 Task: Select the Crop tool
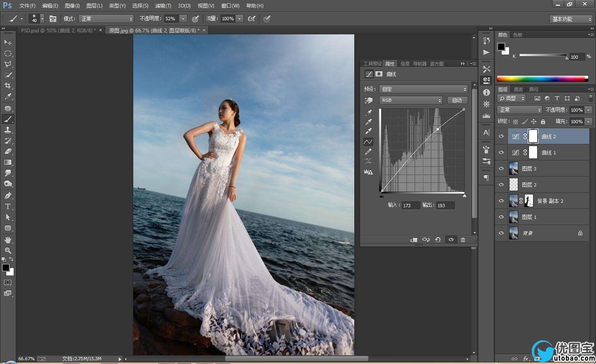(8, 86)
